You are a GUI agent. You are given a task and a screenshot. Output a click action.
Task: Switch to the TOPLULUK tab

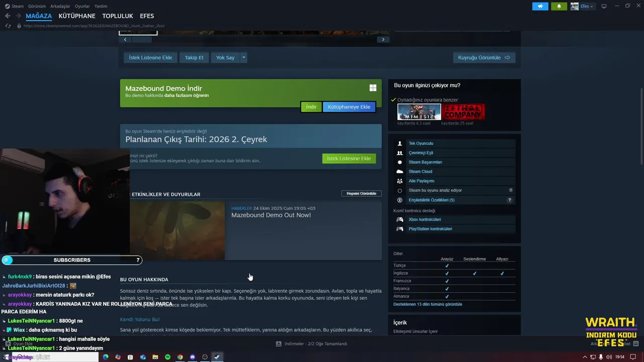coord(117,16)
